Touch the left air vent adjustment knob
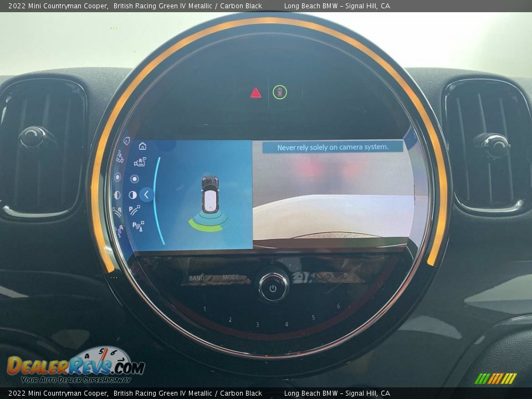532x399 pixels. (33, 137)
